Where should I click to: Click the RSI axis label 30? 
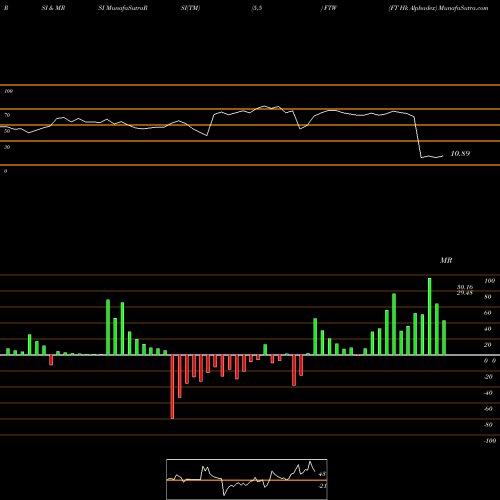(7, 147)
